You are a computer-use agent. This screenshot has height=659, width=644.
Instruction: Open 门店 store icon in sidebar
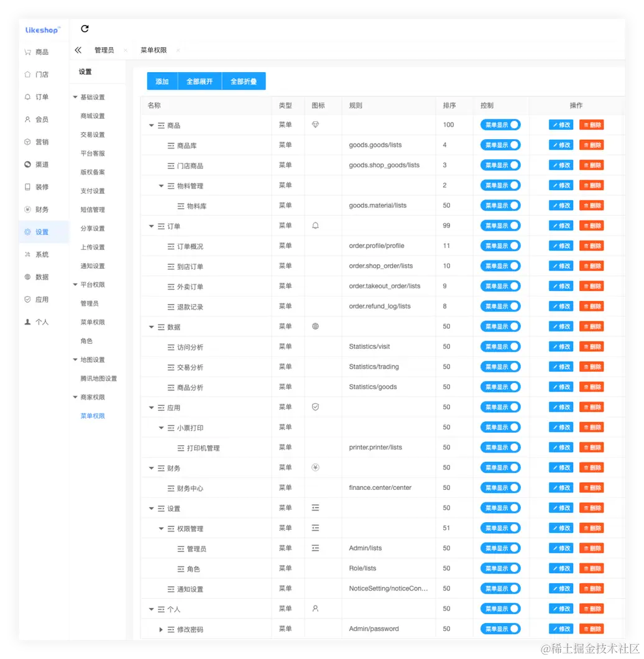[28, 75]
